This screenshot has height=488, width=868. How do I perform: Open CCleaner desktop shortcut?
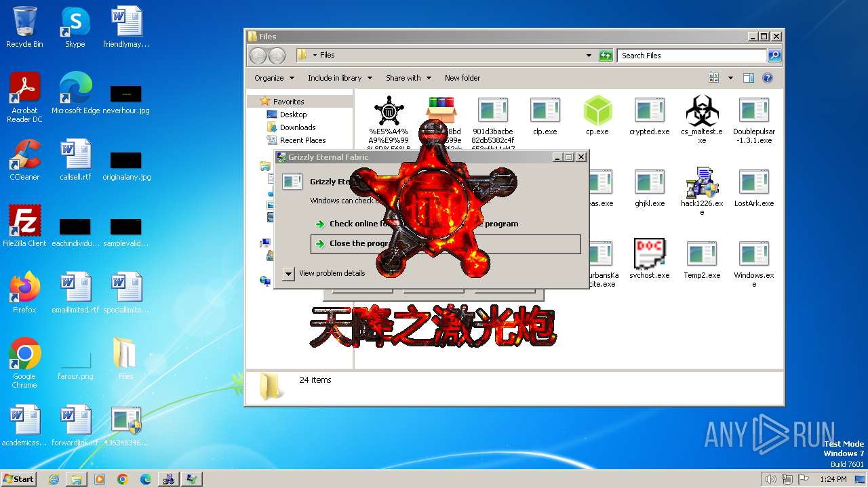(24, 160)
